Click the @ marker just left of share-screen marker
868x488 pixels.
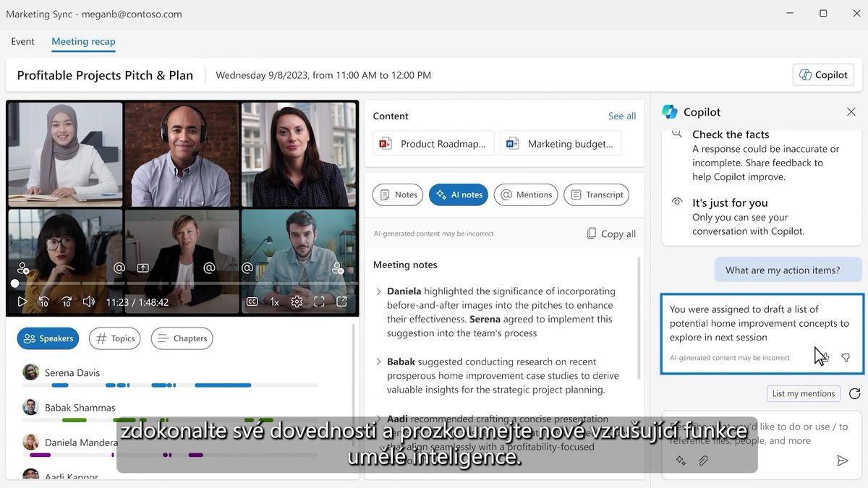[x=119, y=268]
